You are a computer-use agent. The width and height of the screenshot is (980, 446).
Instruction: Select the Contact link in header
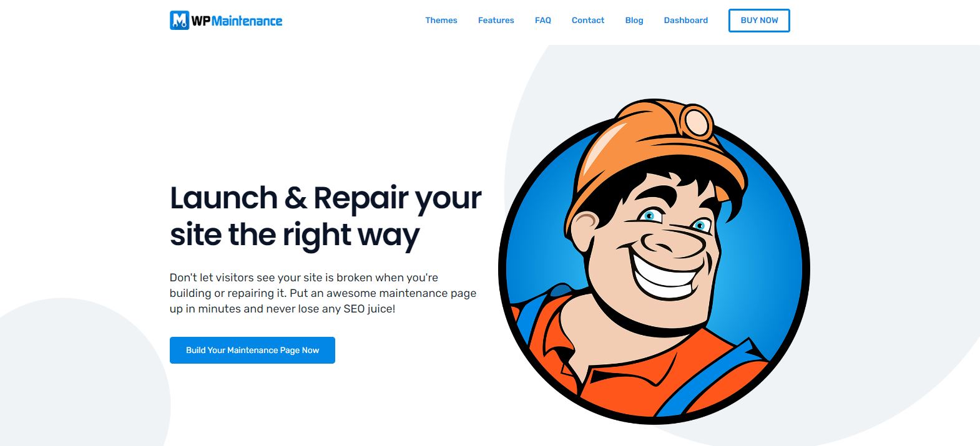tap(588, 20)
